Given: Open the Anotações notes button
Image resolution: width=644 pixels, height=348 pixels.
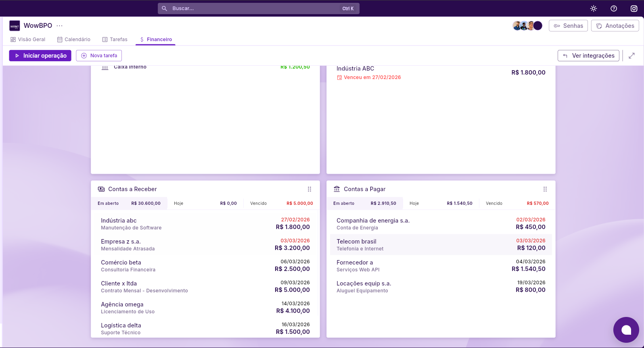Looking at the screenshot, I should tap(615, 26).
